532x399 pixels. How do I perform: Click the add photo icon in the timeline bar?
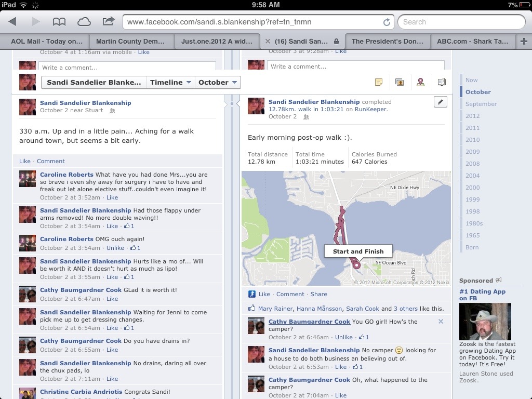click(x=400, y=82)
